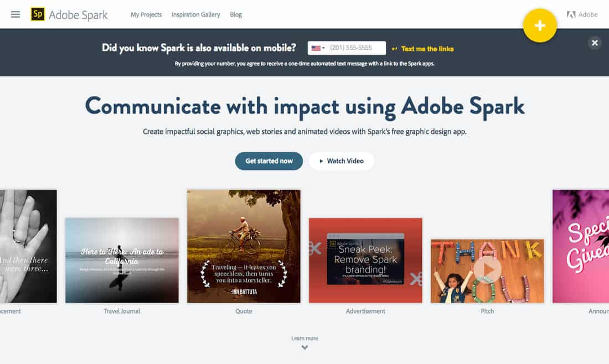The image size is (609, 364).
Task: Open the Inspiration Gallery
Action: click(195, 14)
